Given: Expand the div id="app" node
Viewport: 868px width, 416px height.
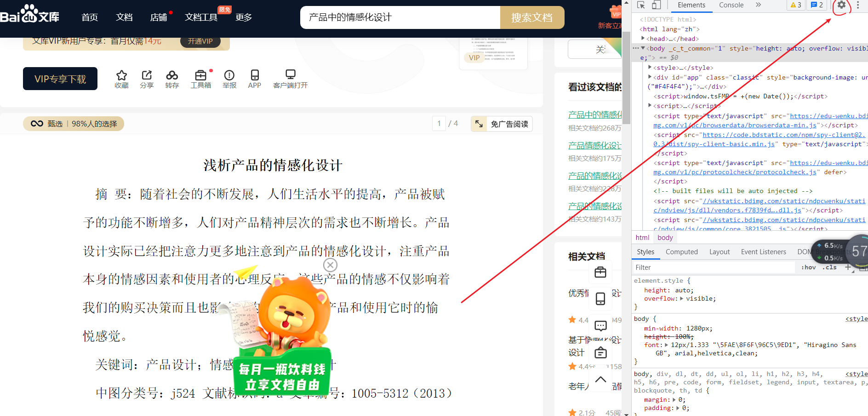Looking at the screenshot, I should pyautogui.click(x=650, y=77).
